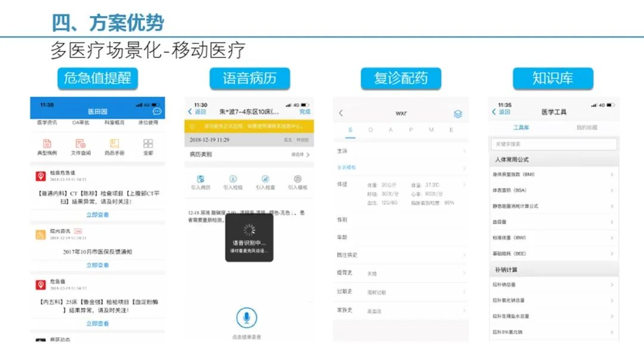644x363 pixels.
Task: Click red alert icon beside 检查危急值
Action: pos(41,176)
